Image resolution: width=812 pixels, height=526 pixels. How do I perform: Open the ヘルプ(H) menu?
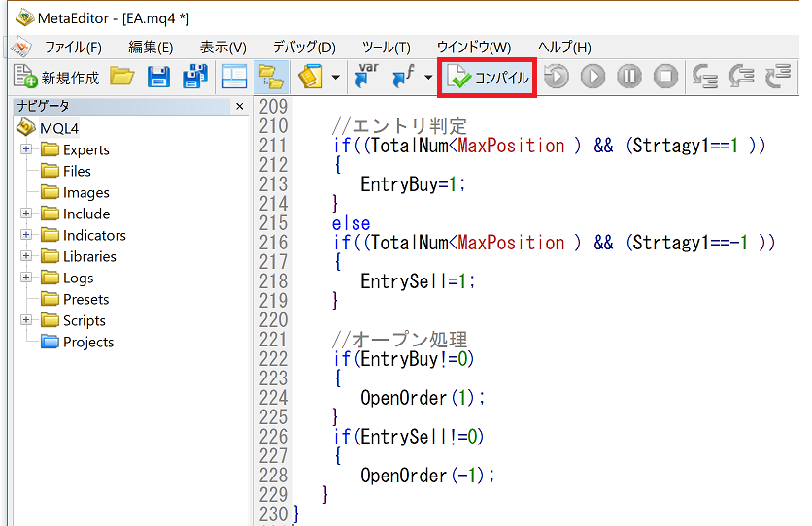click(564, 48)
